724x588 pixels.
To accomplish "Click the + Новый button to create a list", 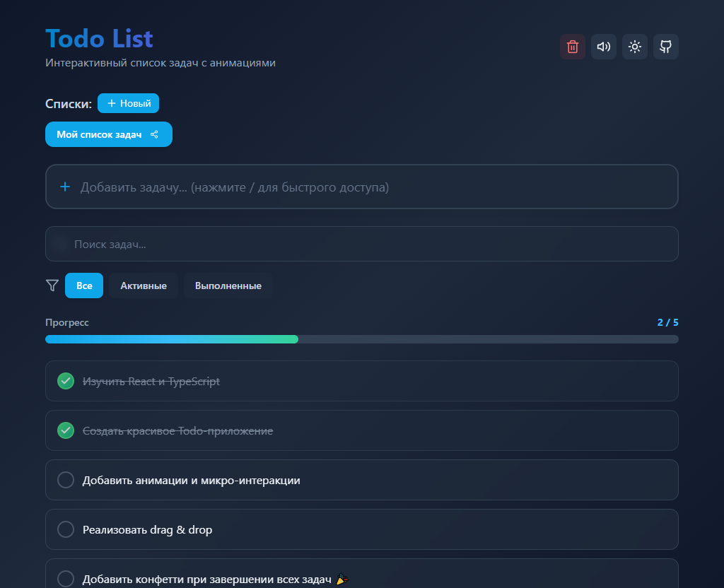I will pos(128,102).
